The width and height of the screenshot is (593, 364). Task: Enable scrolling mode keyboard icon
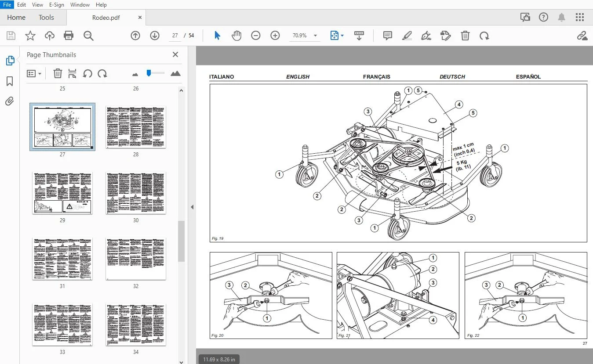[359, 36]
